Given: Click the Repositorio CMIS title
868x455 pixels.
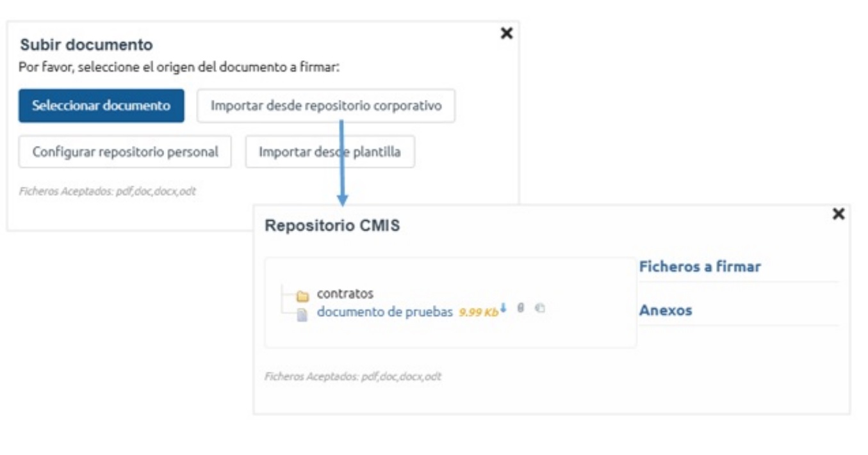Looking at the screenshot, I should [x=332, y=225].
